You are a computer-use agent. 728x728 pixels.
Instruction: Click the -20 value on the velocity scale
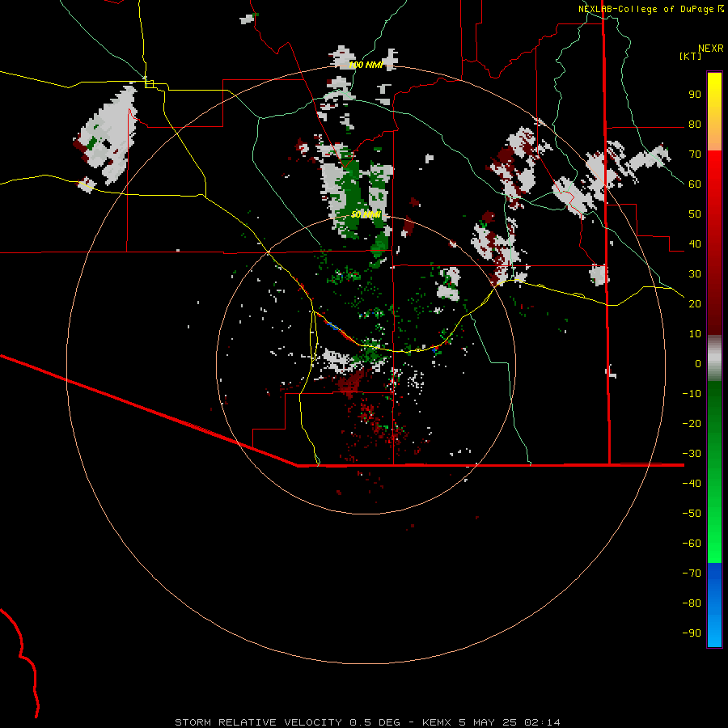pos(692,423)
